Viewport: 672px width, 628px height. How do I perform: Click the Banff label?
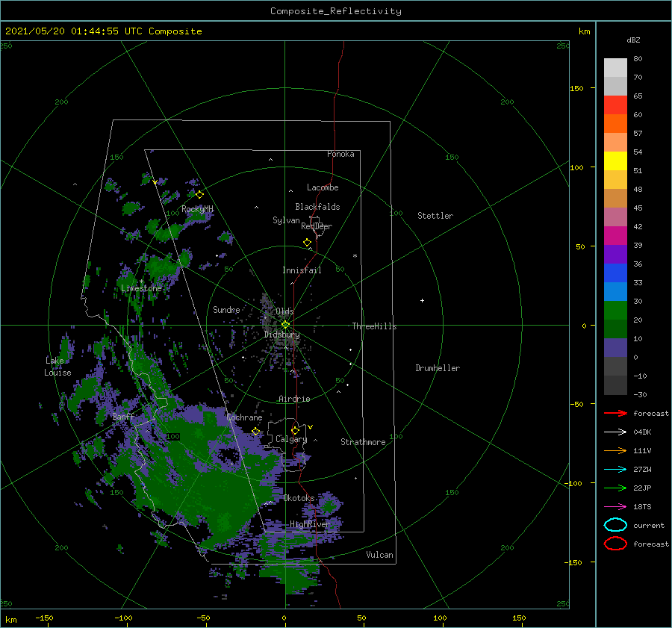(123, 417)
